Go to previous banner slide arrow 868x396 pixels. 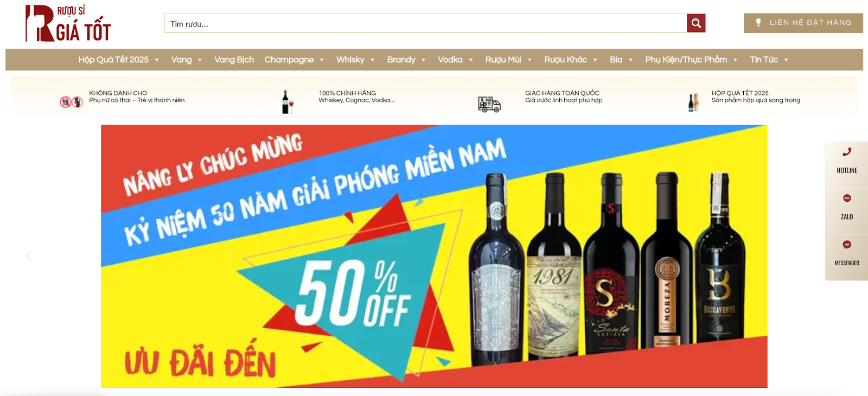click(29, 256)
